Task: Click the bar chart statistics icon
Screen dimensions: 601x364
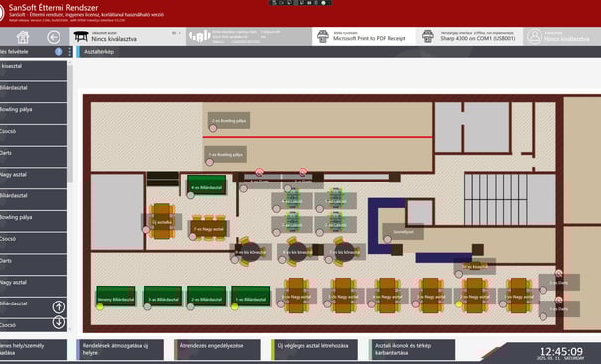Action: coord(200,36)
